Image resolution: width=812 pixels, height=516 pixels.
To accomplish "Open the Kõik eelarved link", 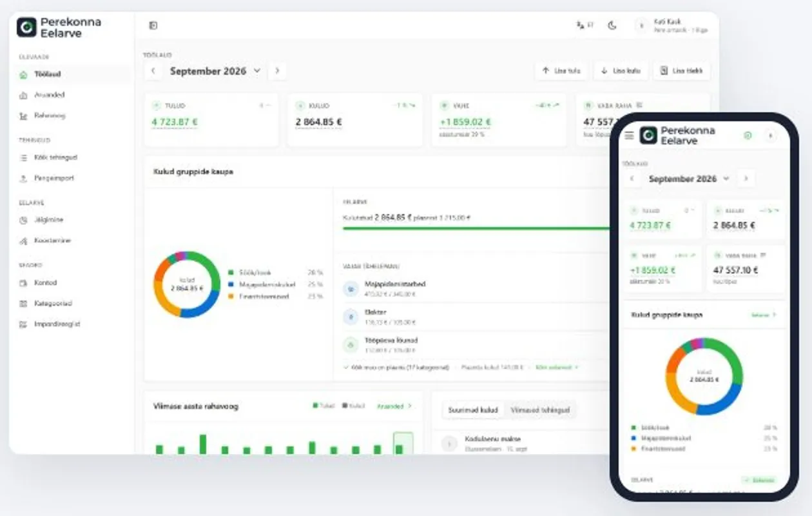I will 557,367.
